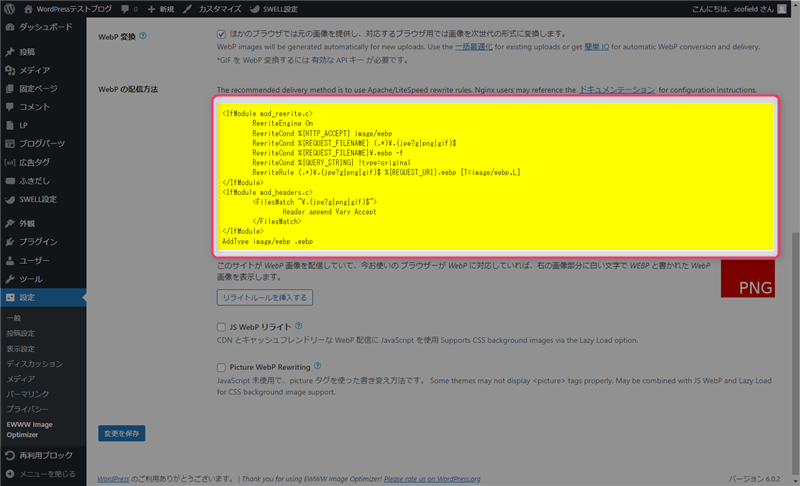
Task: Open 投稿設定 submenu item
Action: [x=20, y=333]
